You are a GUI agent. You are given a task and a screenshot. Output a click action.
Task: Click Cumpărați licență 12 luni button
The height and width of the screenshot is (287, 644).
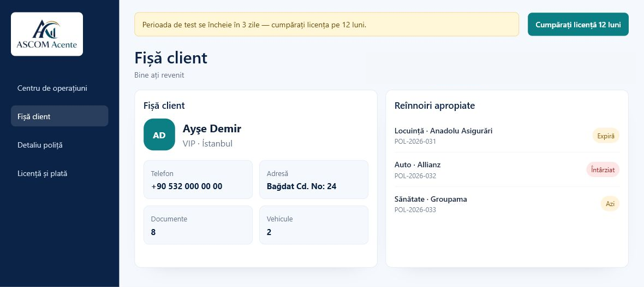pyautogui.click(x=578, y=25)
